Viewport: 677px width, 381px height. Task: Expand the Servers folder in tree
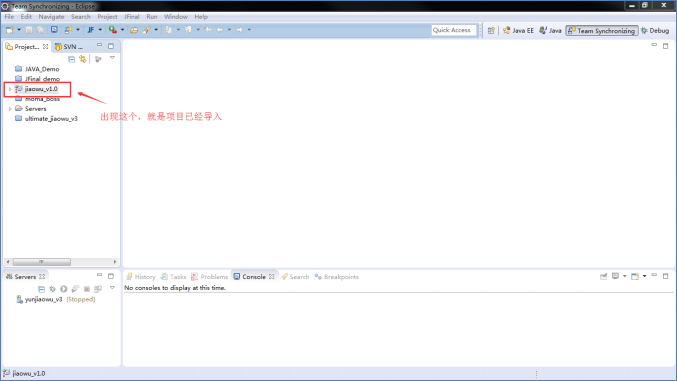9,109
